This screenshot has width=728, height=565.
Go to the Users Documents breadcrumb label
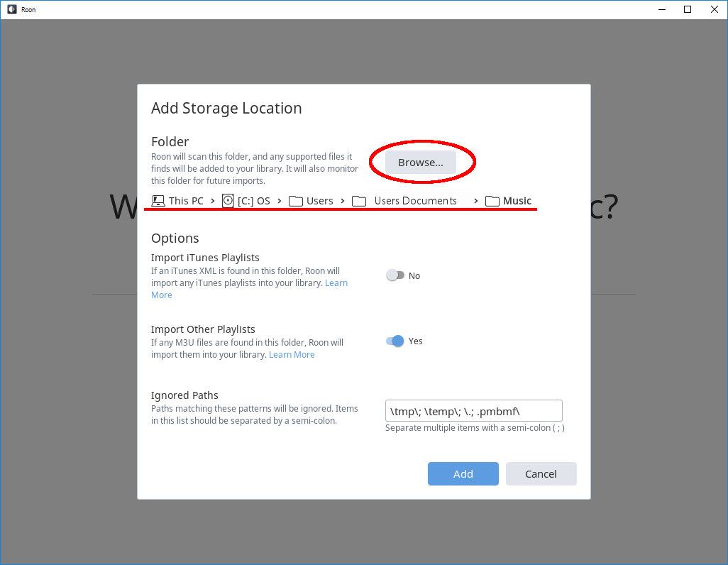click(416, 201)
